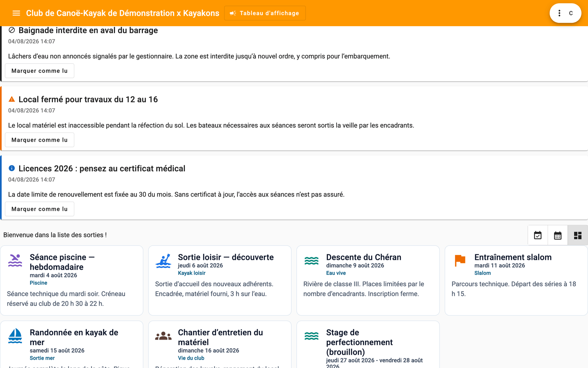Click the club name in the header
This screenshot has height=368, width=588.
(123, 13)
